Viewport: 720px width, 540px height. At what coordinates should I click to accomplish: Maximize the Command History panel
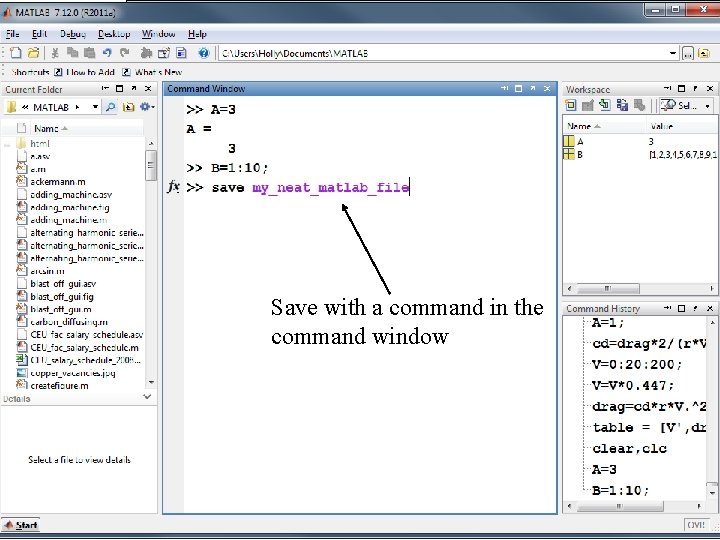pyautogui.click(x=681, y=308)
